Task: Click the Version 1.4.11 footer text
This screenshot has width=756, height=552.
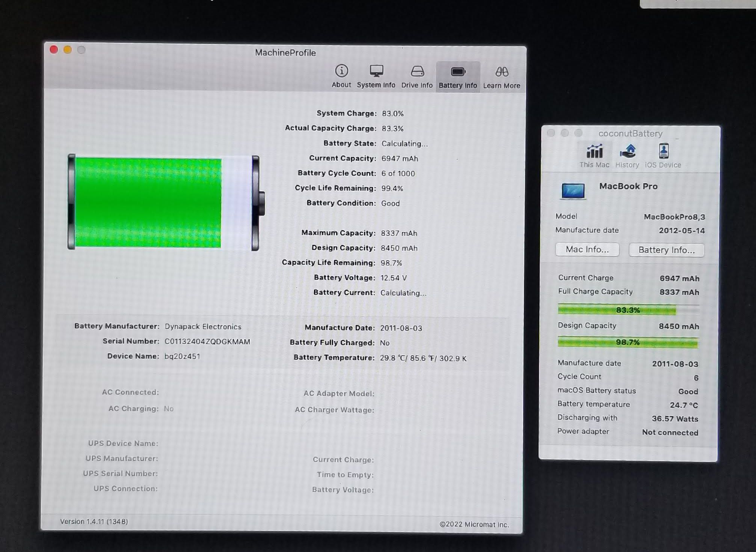Action: point(94,521)
